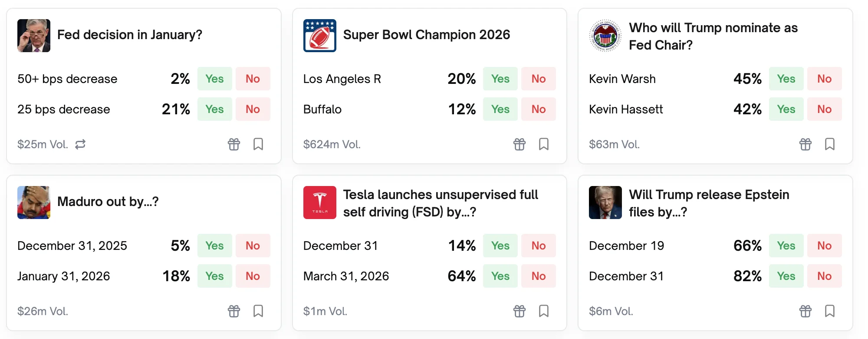Viewport: 868px width, 339px height.
Task: Click gift icon on Epstein files card
Action: 806,311
